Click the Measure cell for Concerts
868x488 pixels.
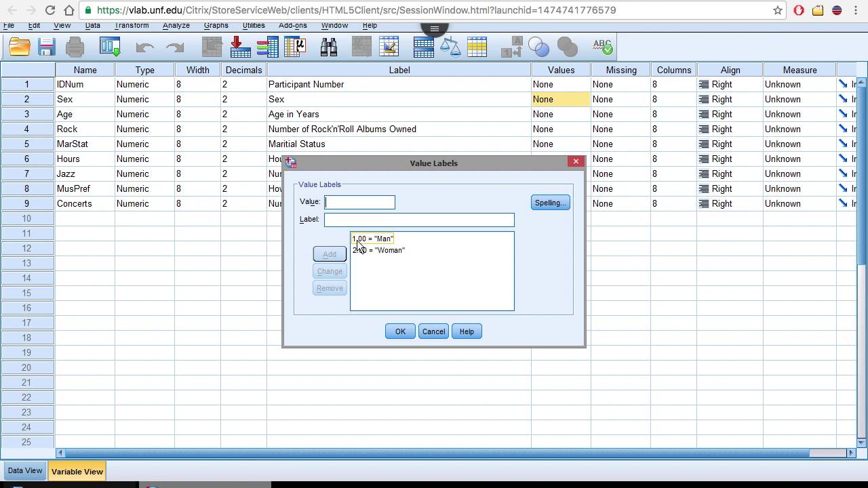(800, 203)
